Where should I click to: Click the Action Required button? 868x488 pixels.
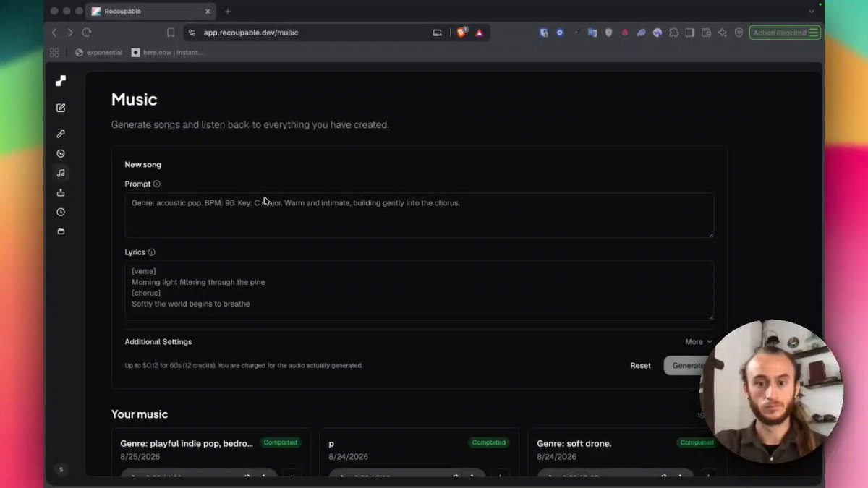pos(785,33)
